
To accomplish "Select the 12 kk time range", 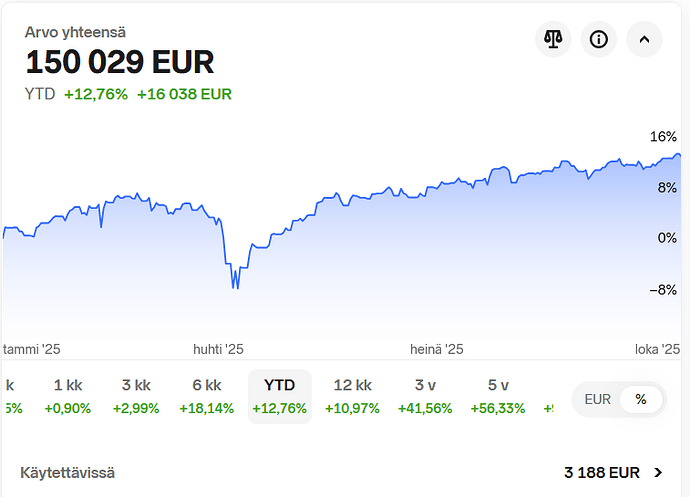I will [353, 396].
